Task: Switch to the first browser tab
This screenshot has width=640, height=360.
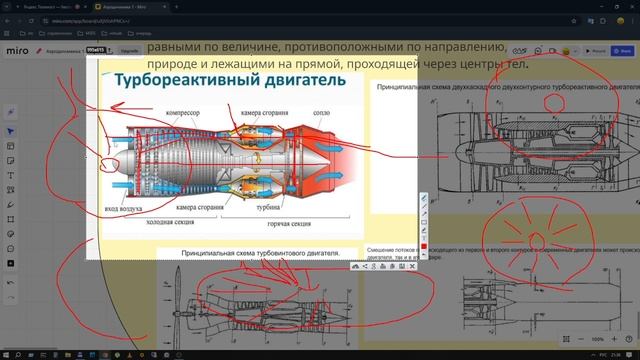Action: coord(51,7)
